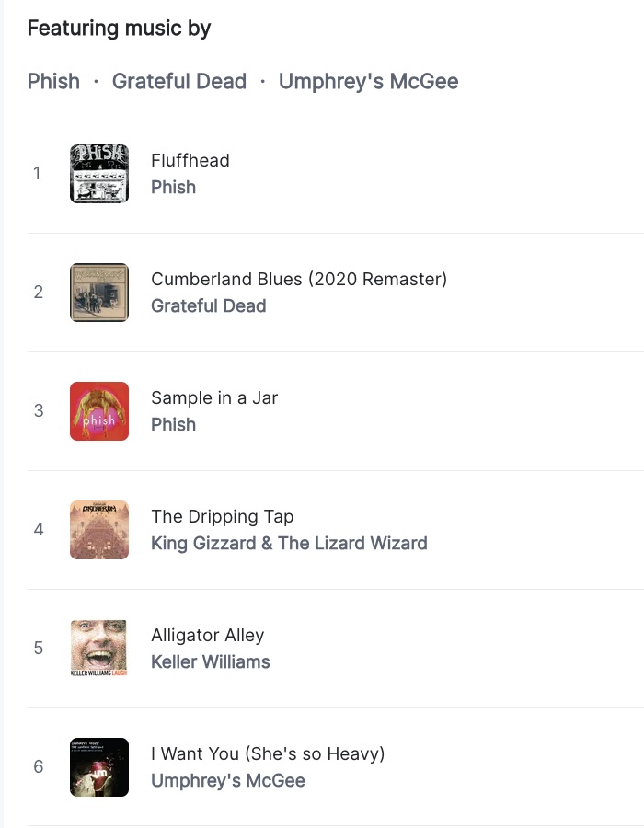Open Grateful Dead artist link under track 2
This screenshot has height=828, width=644.
tap(209, 305)
